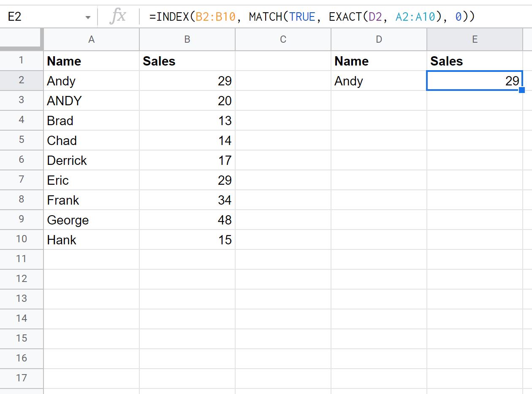Select column A header
The height and width of the screenshot is (394, 532).
[91, 39]
